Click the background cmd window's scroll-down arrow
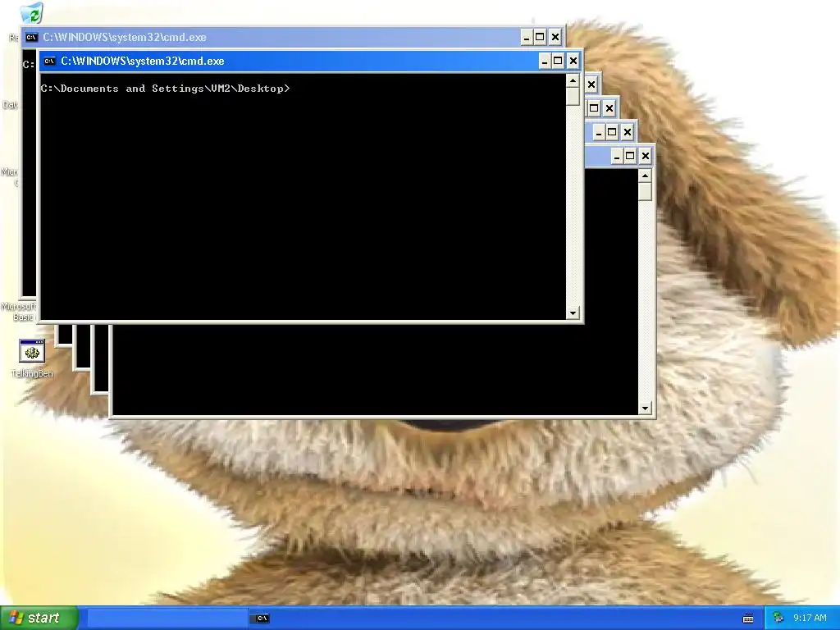 (x=645, y=409)
